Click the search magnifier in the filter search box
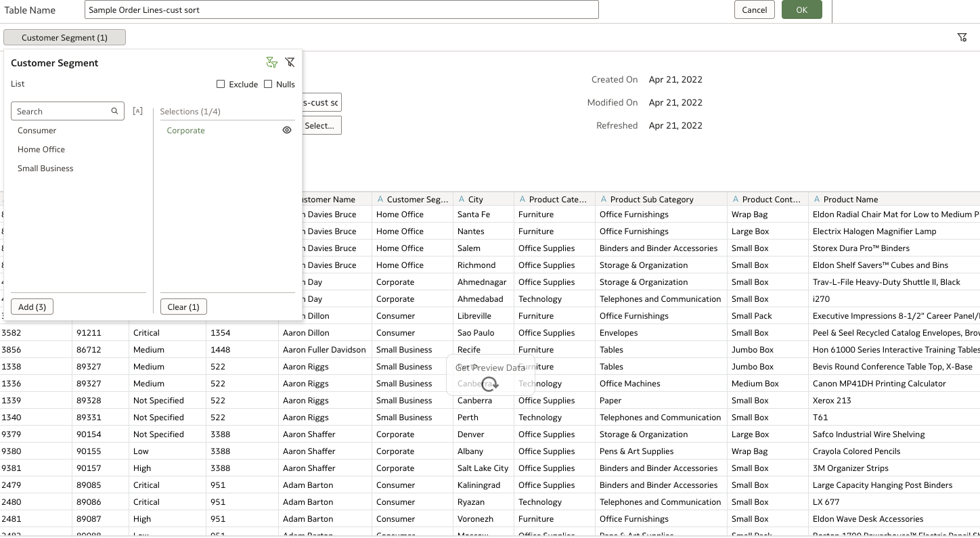The image size is (980, 538). pos(114,110)
